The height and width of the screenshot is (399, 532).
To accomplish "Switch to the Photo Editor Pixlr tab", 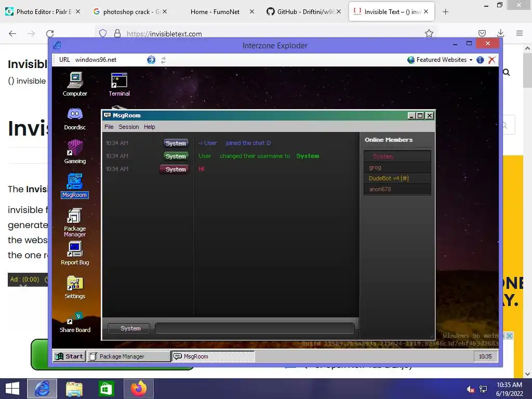I will coord(43,12).
